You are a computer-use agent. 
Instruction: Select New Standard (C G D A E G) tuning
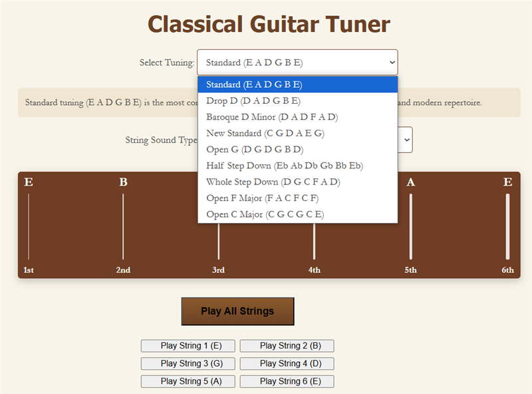[x=297, y=133]
